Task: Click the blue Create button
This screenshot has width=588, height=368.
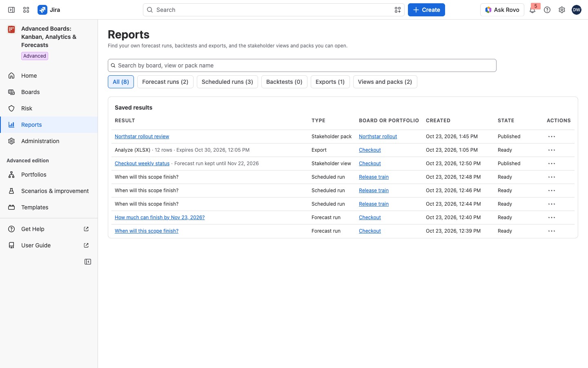Action: (x=426, y=10)
